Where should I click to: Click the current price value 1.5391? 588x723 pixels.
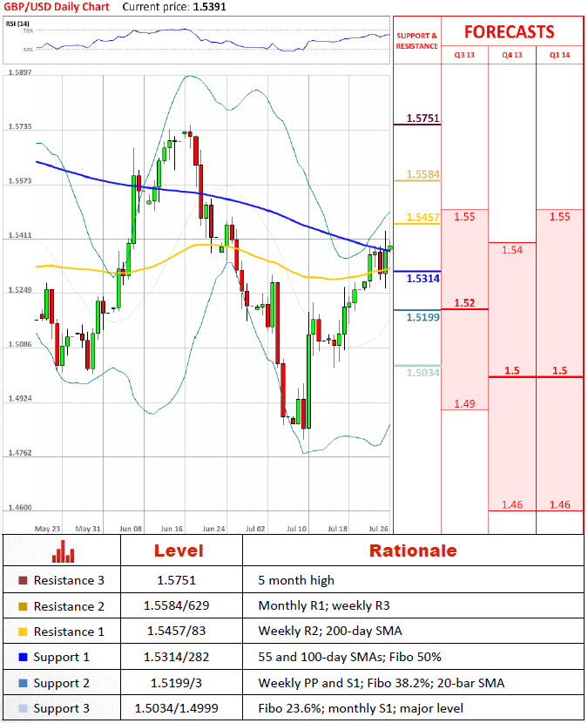tap(209, 7)
